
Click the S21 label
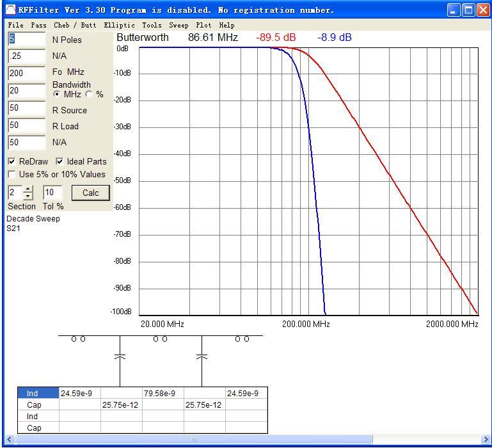pos(13,228)
